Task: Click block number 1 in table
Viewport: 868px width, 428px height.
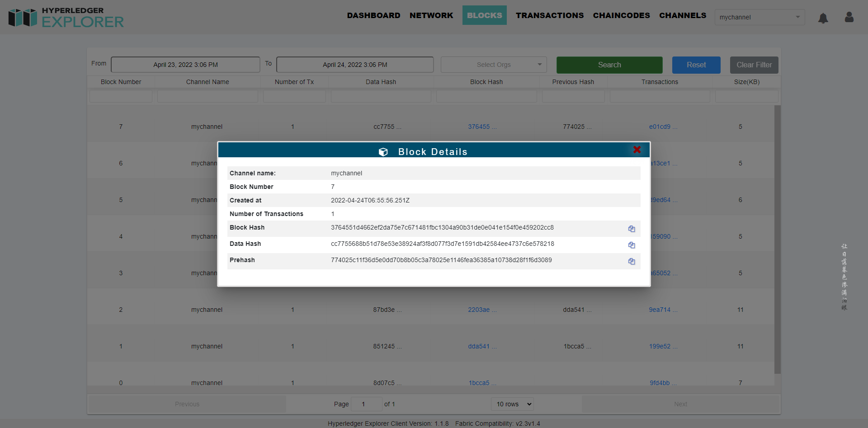Action: point(121,346)
